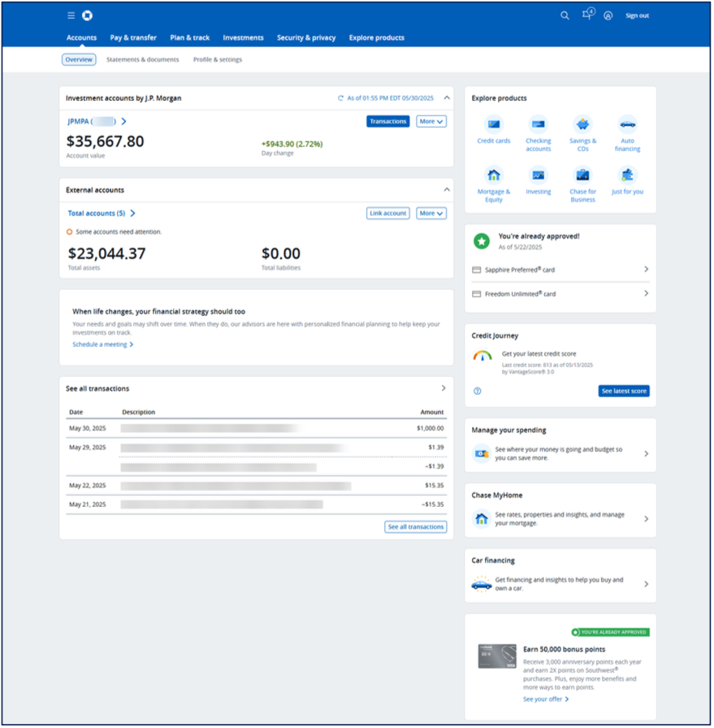Select the May 30, 2025 $1,000.00 transaction
Image resolution: width=714 pixels, height=728 pixels.
257,429
